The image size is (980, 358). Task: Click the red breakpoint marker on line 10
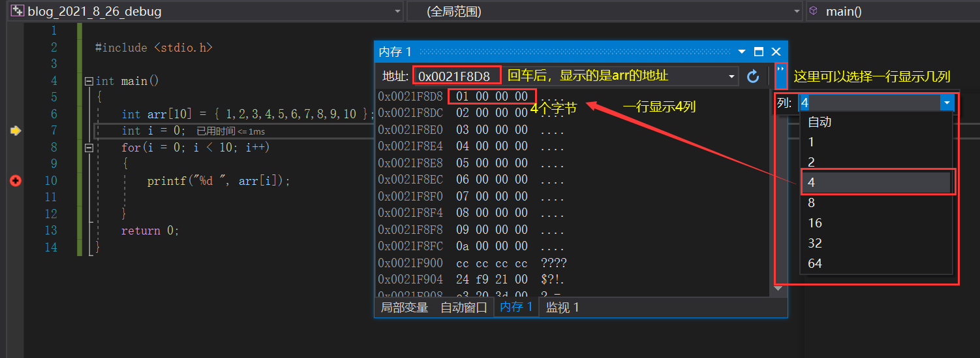[16, 180]
